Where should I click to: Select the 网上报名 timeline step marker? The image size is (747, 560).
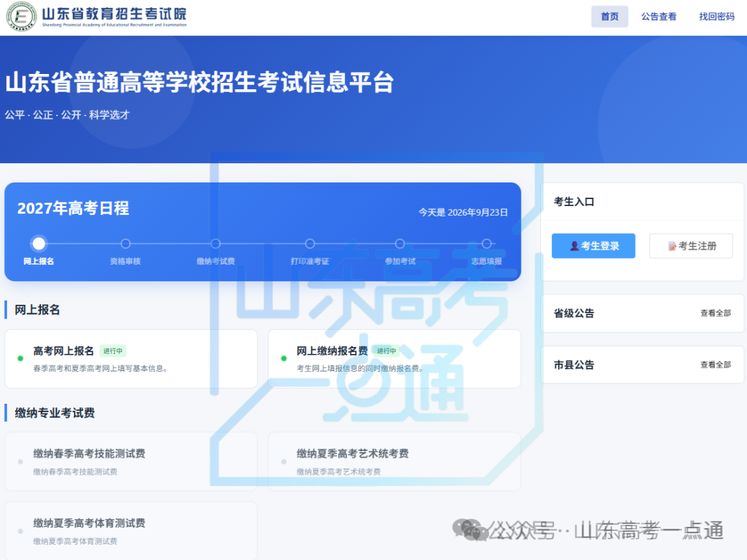[x=39, y=244]
